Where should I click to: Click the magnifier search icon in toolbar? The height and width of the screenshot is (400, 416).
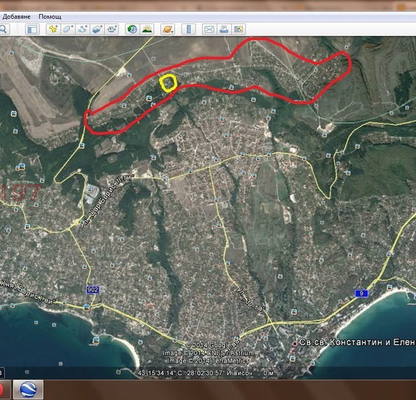3,29
